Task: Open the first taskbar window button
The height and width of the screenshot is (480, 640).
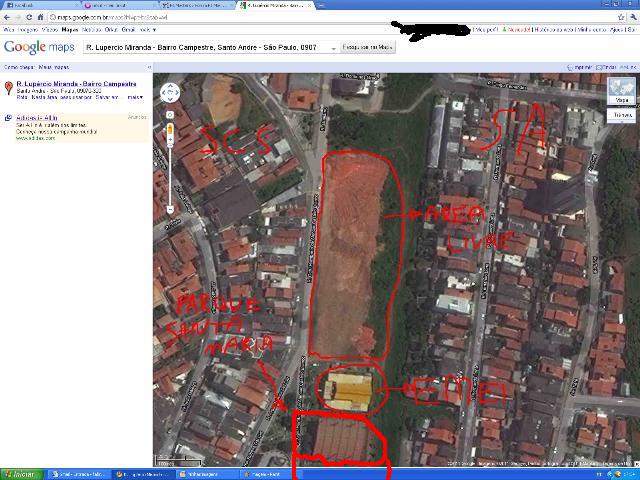Action: (x=79, y=474)
